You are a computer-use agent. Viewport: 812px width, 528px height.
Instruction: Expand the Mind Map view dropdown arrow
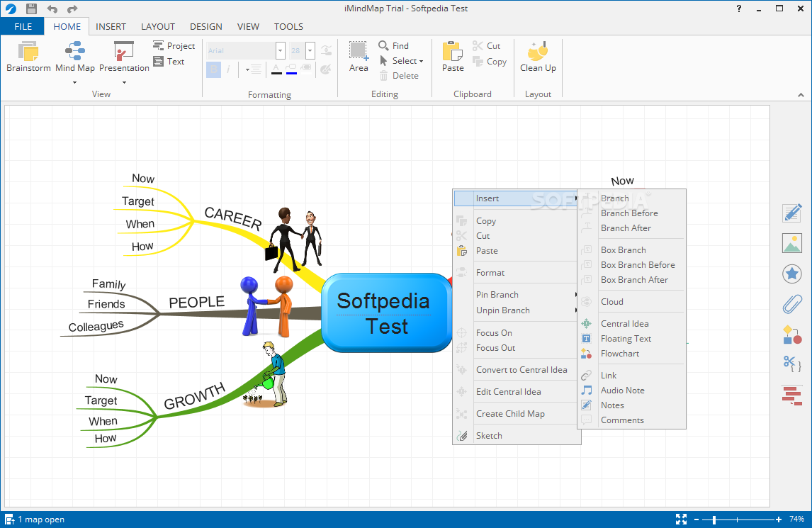pos(74,82)
